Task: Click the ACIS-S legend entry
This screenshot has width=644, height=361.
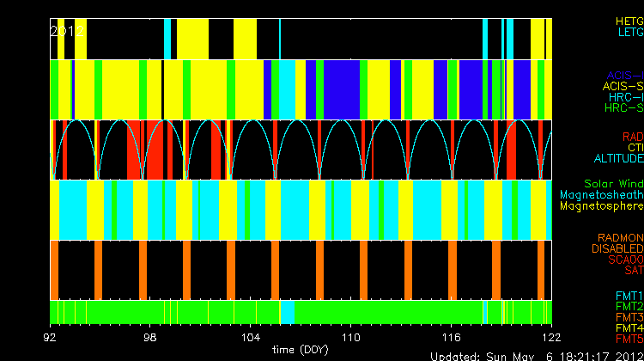Action: coord(623,86)
